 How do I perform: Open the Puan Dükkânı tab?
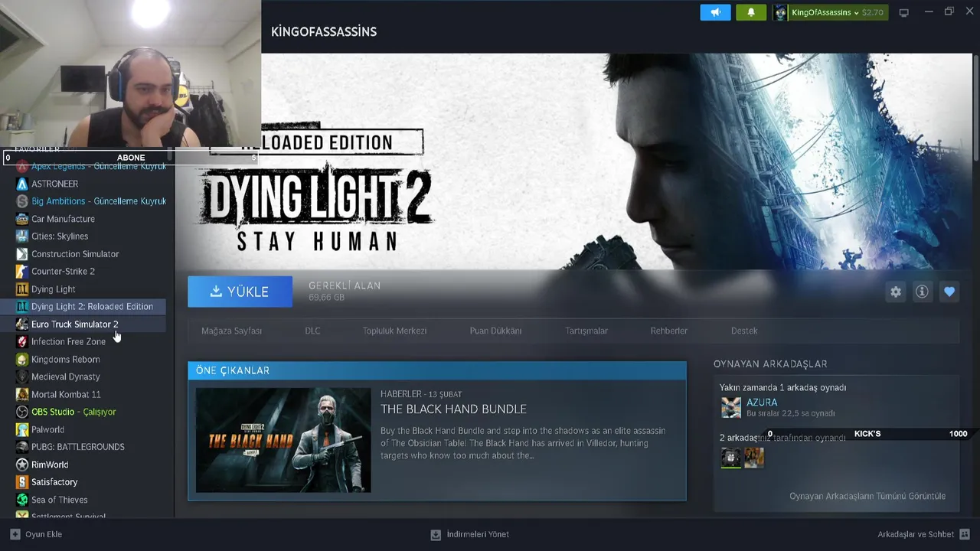[495, 331]
